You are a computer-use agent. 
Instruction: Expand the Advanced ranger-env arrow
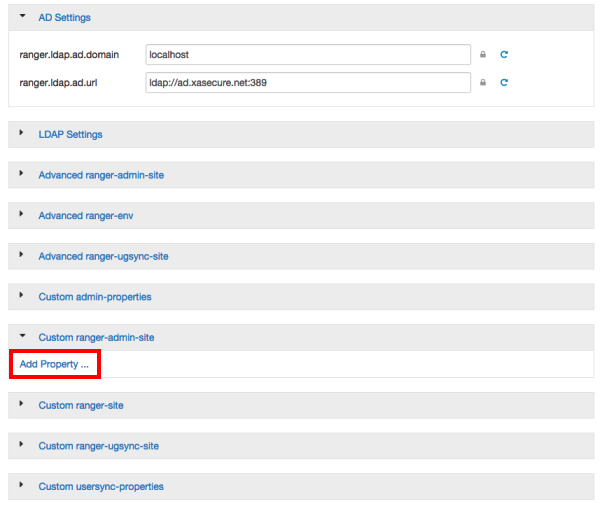click(x=21, y=215)
